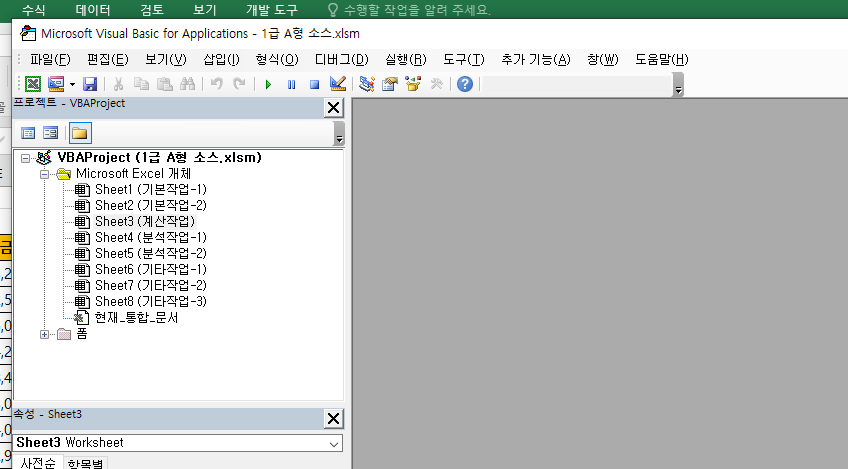
Task: Open the 파일(F) menu
Action: 50,60
